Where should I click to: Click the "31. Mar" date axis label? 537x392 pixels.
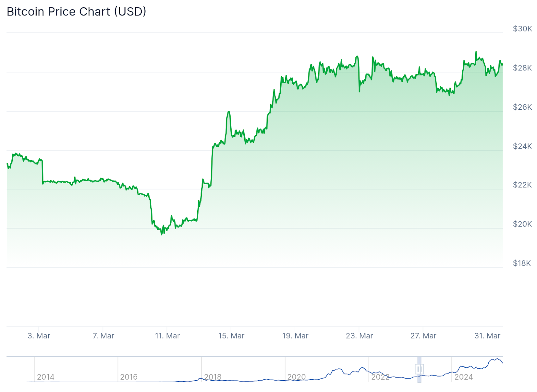click(487, 336)
